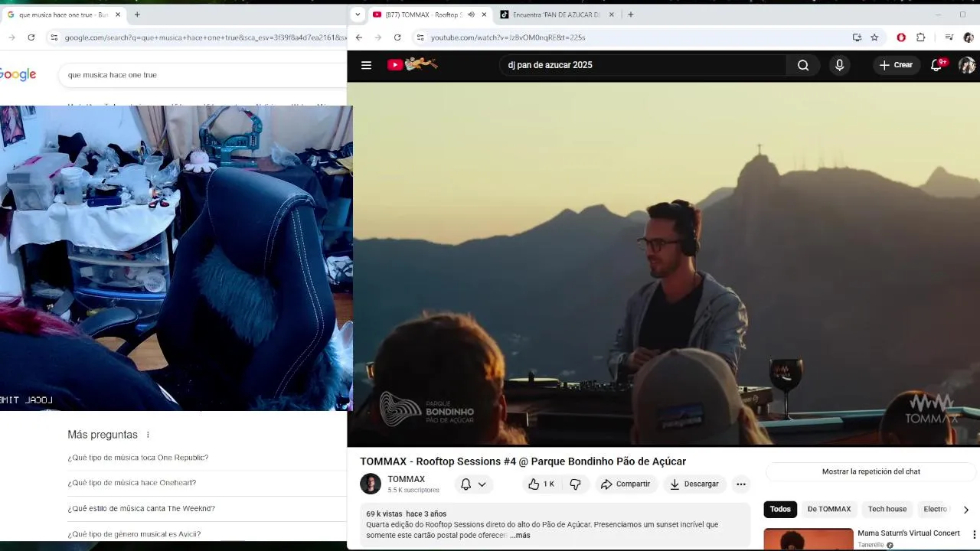Expand question about Avicii's genre
The width and height of the screenshot is (980, 551).
(x=134, y=534)
